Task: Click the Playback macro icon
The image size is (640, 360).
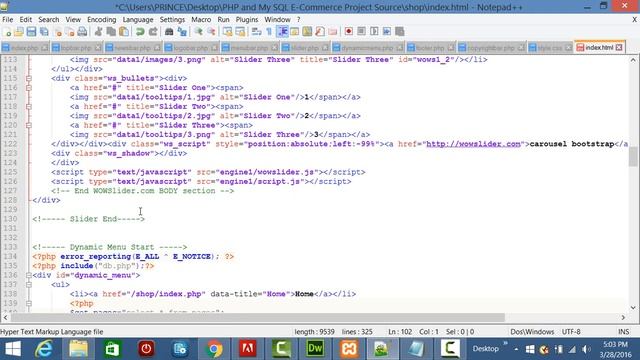Action: click(x=374, y=31)
